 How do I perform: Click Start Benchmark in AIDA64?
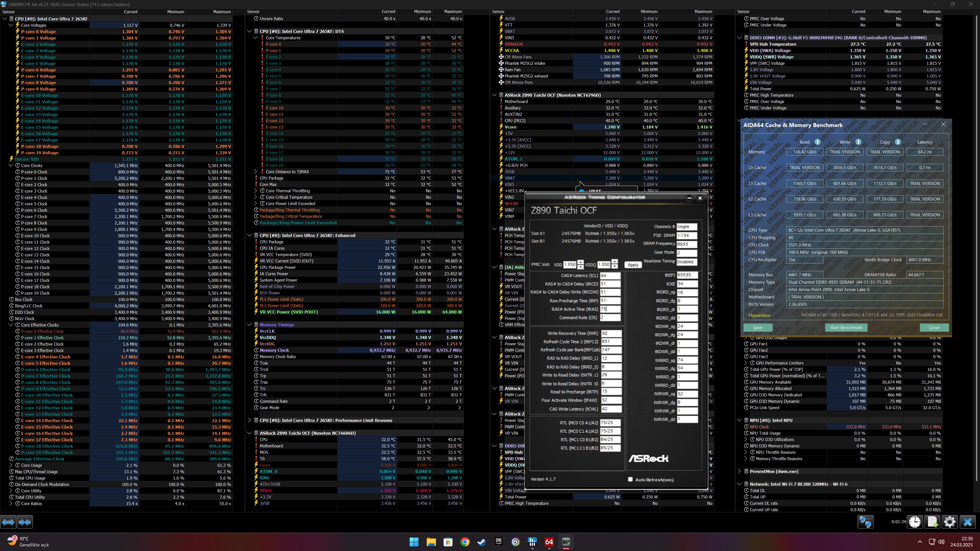click(846, 327)
